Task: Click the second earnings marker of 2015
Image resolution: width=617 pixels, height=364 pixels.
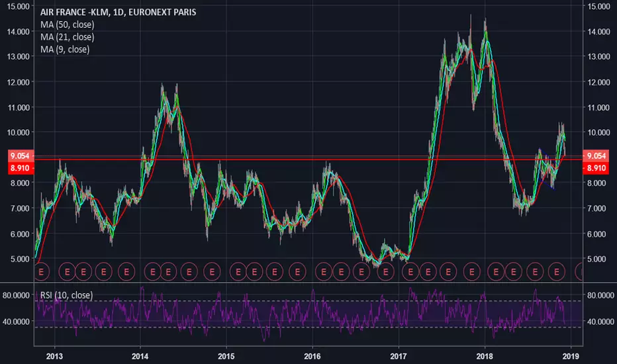Action: click(254, 271)
